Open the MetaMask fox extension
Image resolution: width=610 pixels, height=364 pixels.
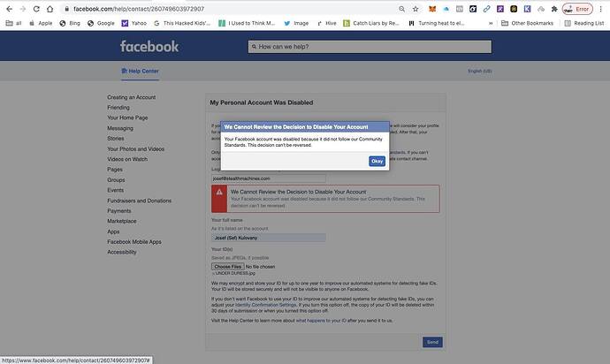tap(432, 9)
